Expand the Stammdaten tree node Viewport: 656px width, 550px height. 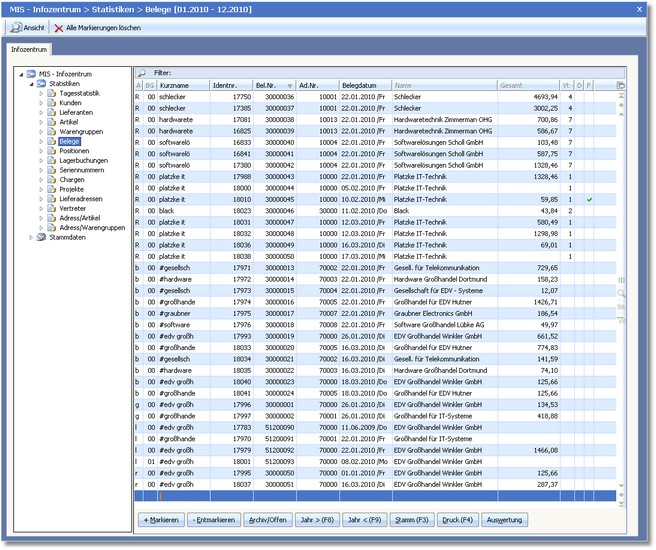[30, 238]
